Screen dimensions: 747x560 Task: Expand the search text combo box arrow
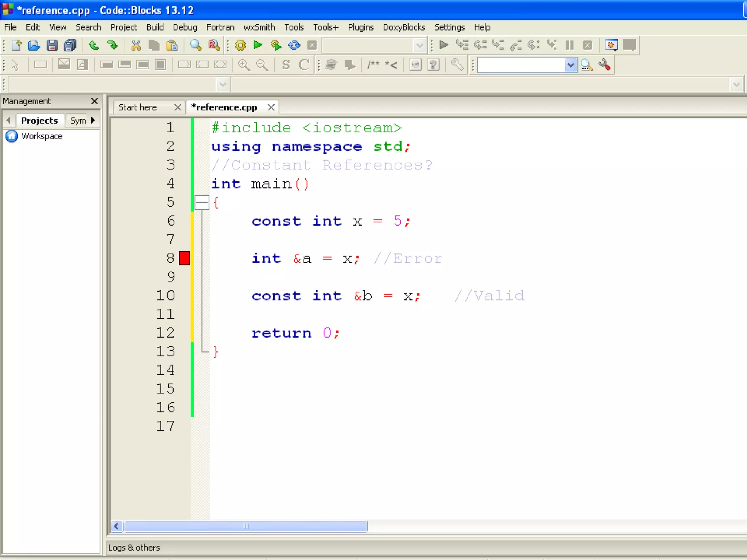[570, 65]
